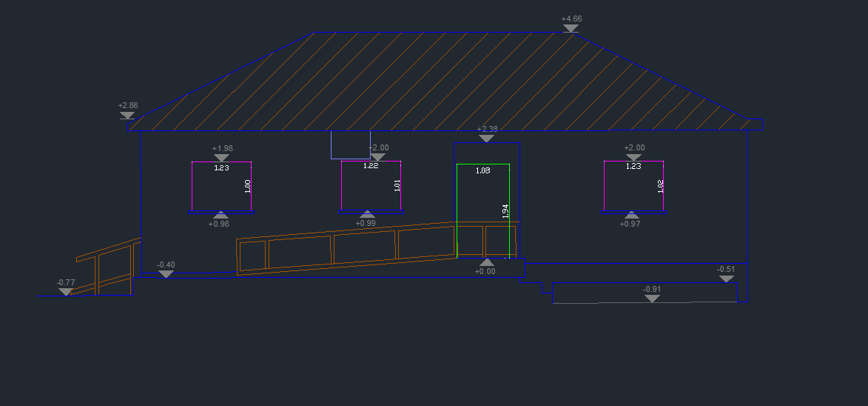The image size is (868, 406).
Task: Click the -0.40 elevation label
Action: click(x=166, y=264)
